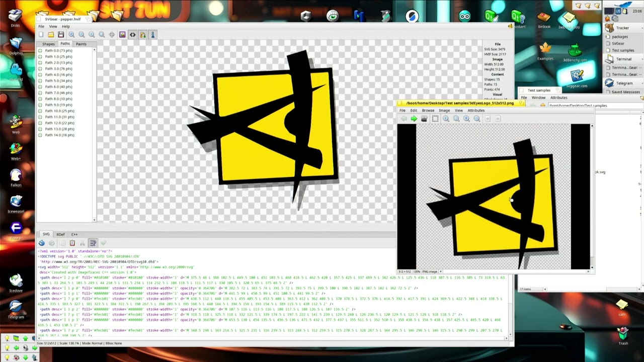Open Tracker window's Attributes menu

[x=558, y=98]
